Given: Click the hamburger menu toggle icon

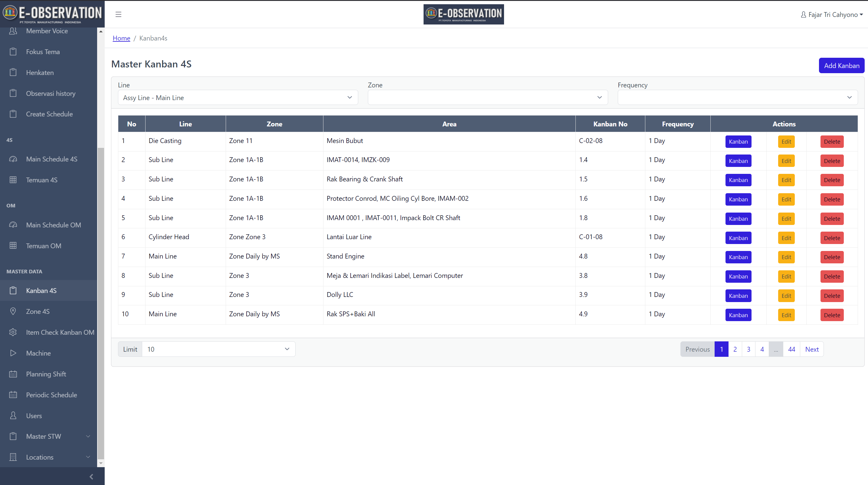Looking at the screenshot, I should pyautogui.click(x=118, y=15).
